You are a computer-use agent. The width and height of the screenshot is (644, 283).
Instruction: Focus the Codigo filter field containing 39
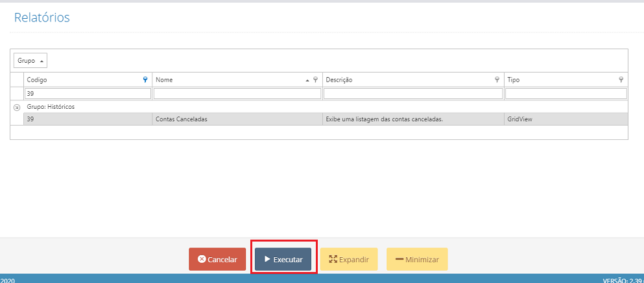(x=88, y=94)
